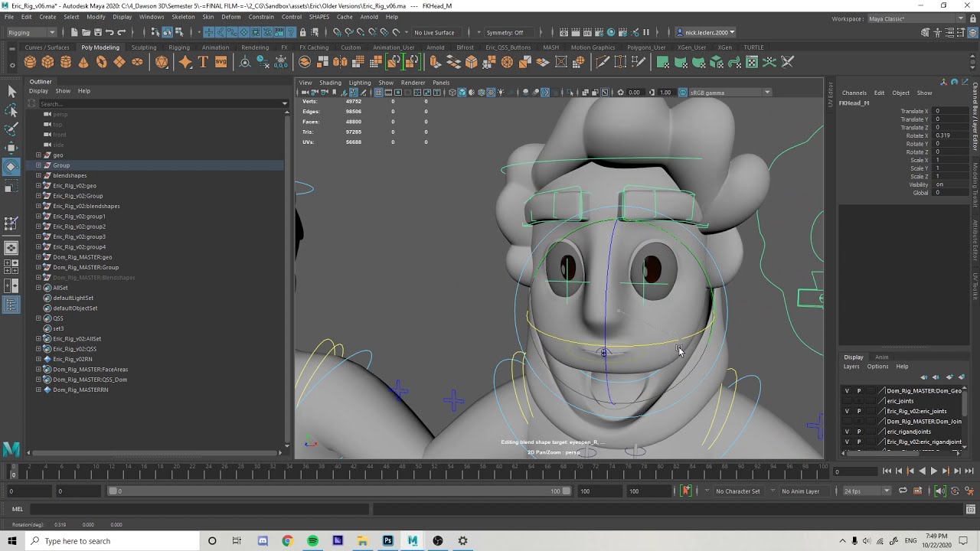Open the 24 fps dropdown
The height and width of the screenshot is (551, 980).
coord(867,491)
